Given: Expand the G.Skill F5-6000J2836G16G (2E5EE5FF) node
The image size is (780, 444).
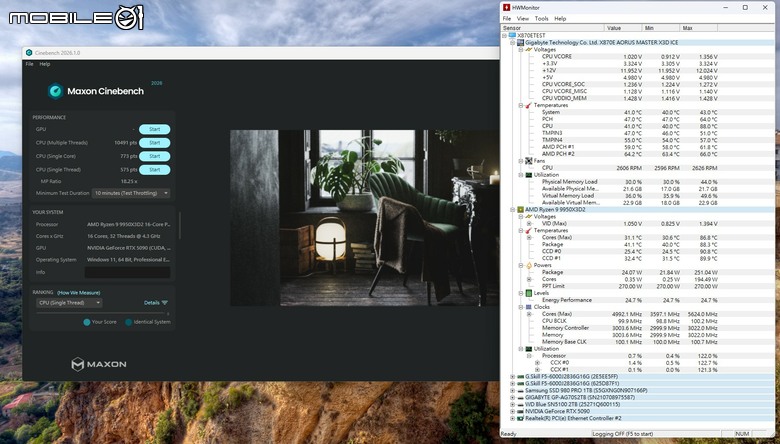Looking at the screenshot, I should pyautogui.click(x=512, y=377).
